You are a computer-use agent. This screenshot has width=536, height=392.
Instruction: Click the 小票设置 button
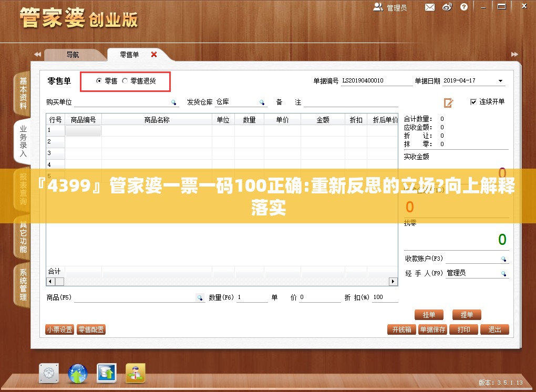point(59,329)
